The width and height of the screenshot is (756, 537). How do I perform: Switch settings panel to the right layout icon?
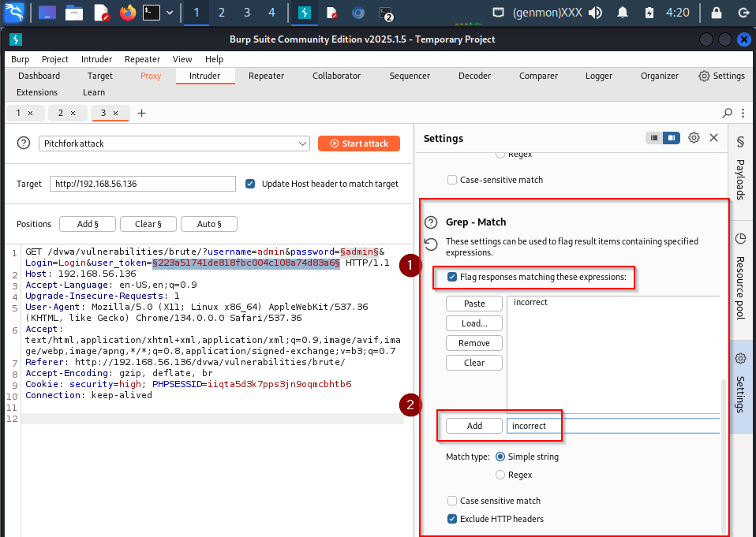[x=671, y=138]
